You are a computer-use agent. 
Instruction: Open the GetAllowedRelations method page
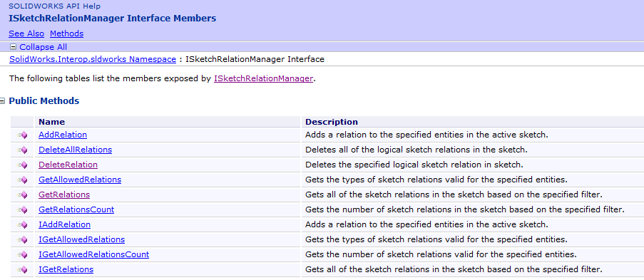(x=80, y=180)
